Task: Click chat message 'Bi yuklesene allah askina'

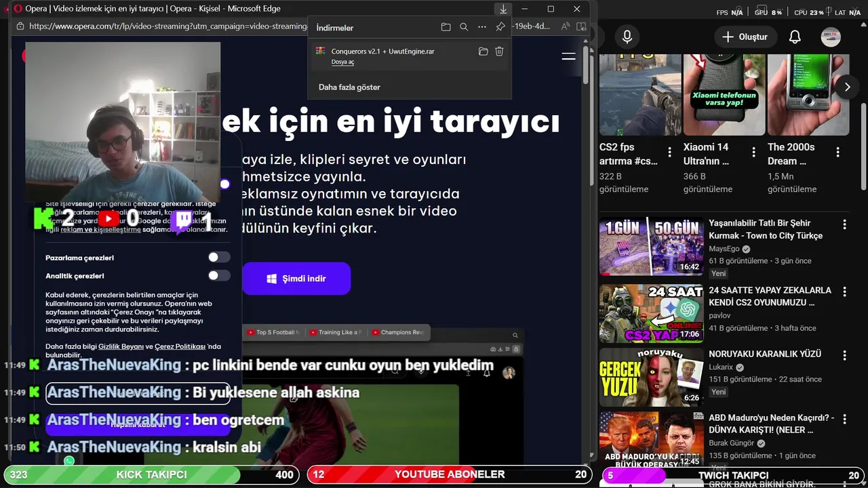Action: (x=276, y=392)
